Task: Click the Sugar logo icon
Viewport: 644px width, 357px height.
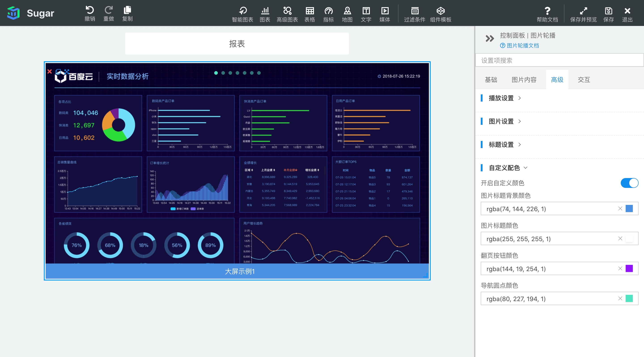Action: point(13,13)
